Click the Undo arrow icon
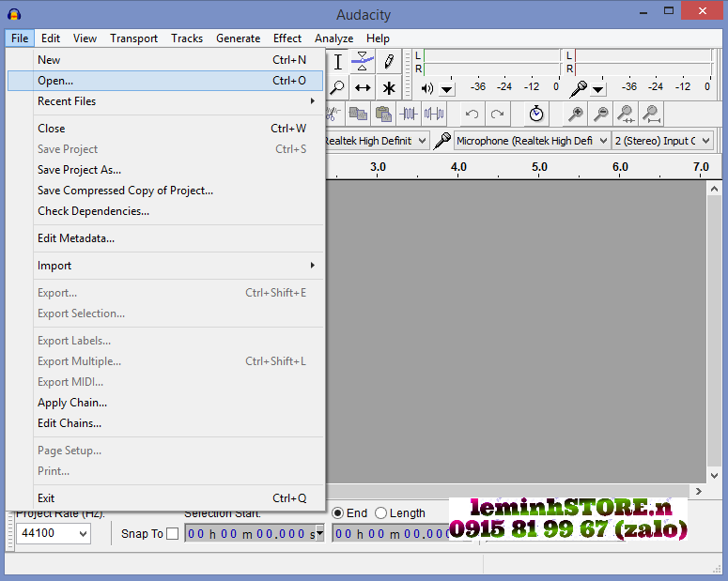Viewport: 728px width, 581px height. [x=472, y=114]
